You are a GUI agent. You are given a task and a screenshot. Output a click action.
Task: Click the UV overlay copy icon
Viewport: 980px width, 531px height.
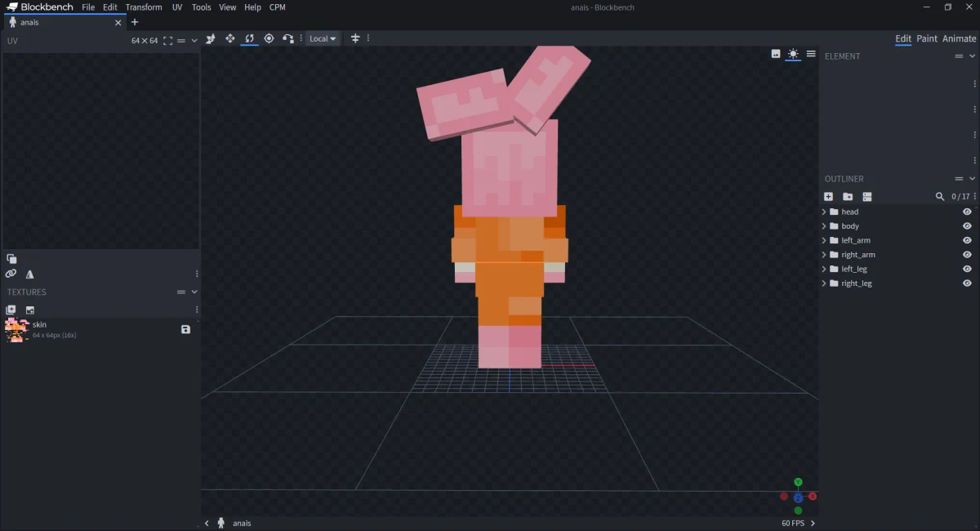pyautogui.click(x=11, y=258)
